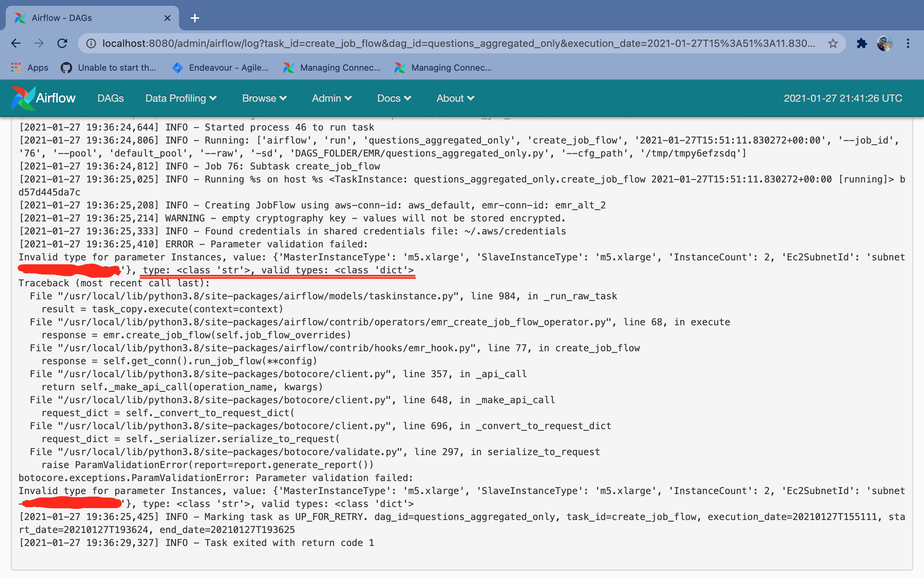Open the Endeavour - Agile bookmark
924x577 pixels.
220,67
